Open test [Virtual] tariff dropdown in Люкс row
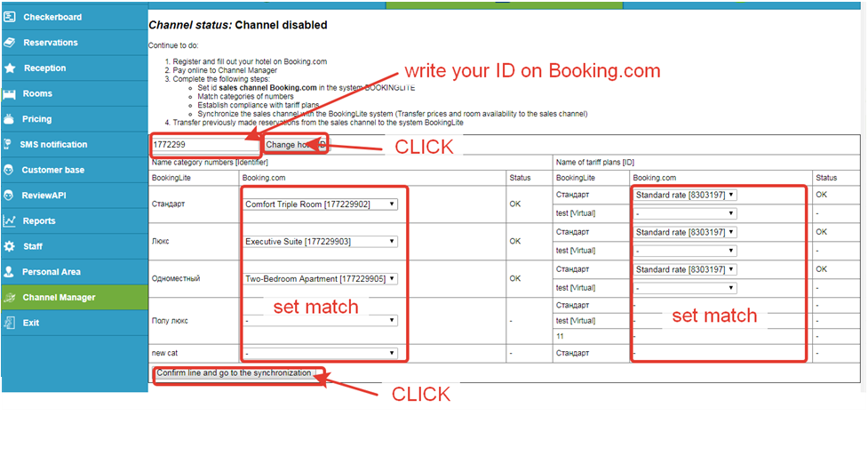The height and width of the screenshot is (464, 868). [685, 251]
